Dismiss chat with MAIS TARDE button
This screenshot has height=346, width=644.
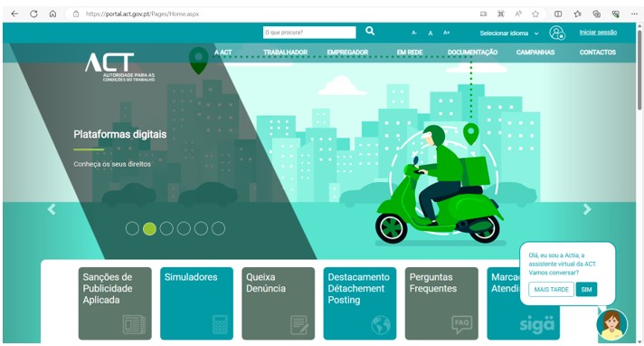tap(551, 289)
